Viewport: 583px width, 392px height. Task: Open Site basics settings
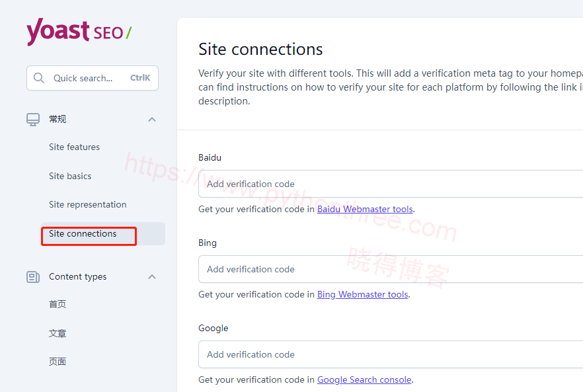tap(70, 176)
